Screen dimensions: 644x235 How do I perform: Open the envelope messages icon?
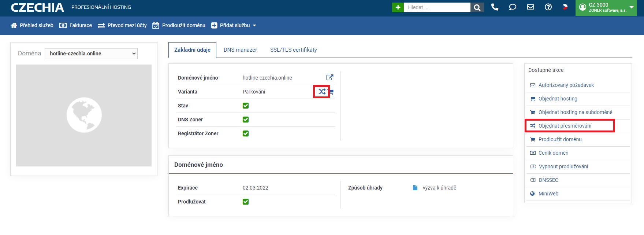click(530, 7)
